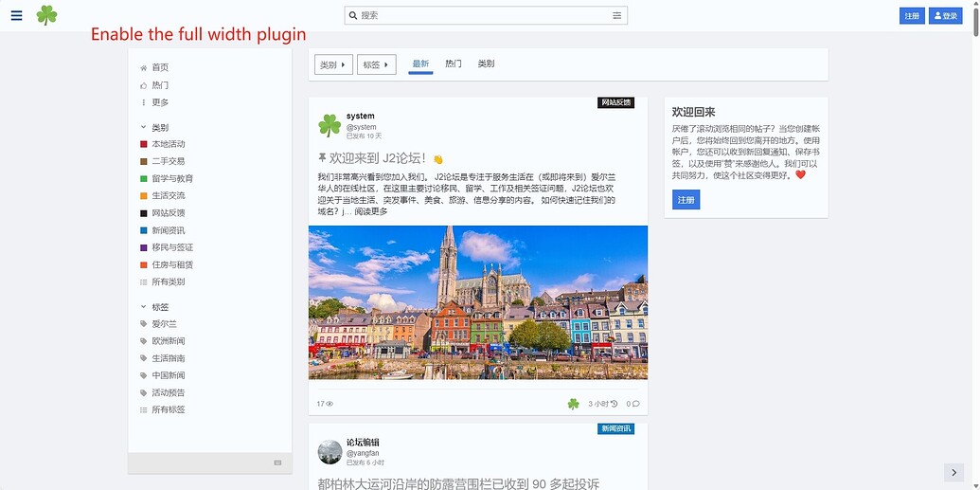
Task: Open advanced search options icon in search bar
Action: (x=617, y=15)
